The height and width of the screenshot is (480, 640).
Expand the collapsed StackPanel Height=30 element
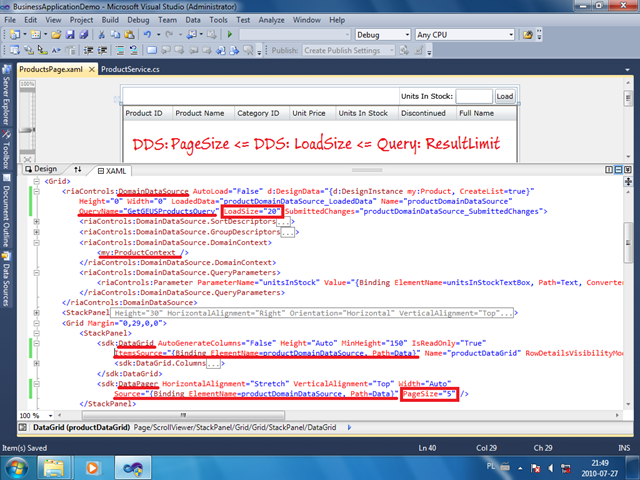coord(36,313)
